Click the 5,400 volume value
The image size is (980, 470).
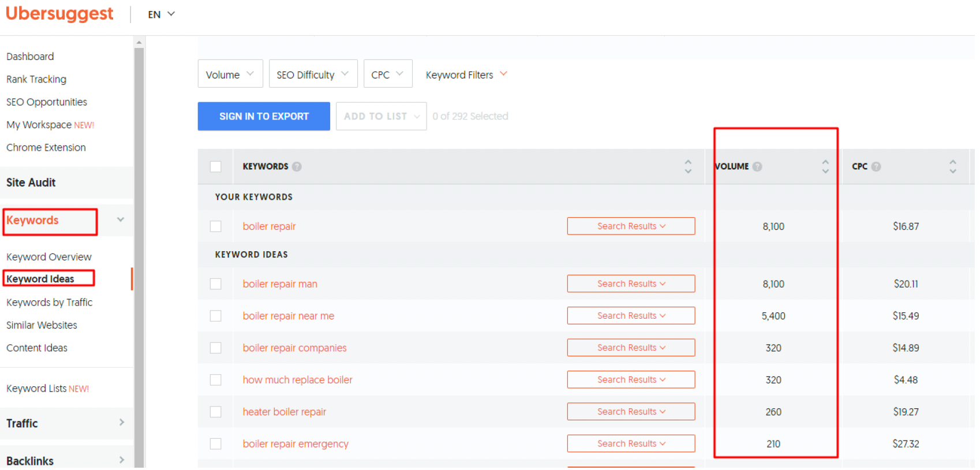point(773,316)
